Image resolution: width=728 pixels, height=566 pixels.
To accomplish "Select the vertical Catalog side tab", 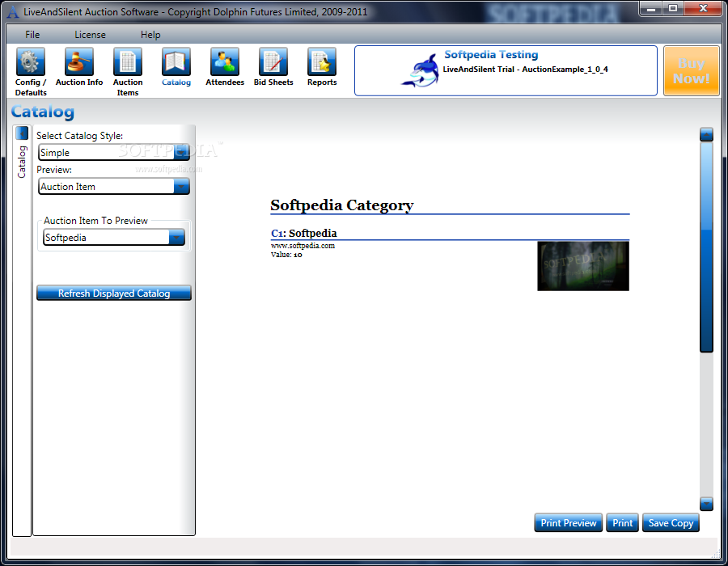I will pyautogui.click(x=22, y=162).
